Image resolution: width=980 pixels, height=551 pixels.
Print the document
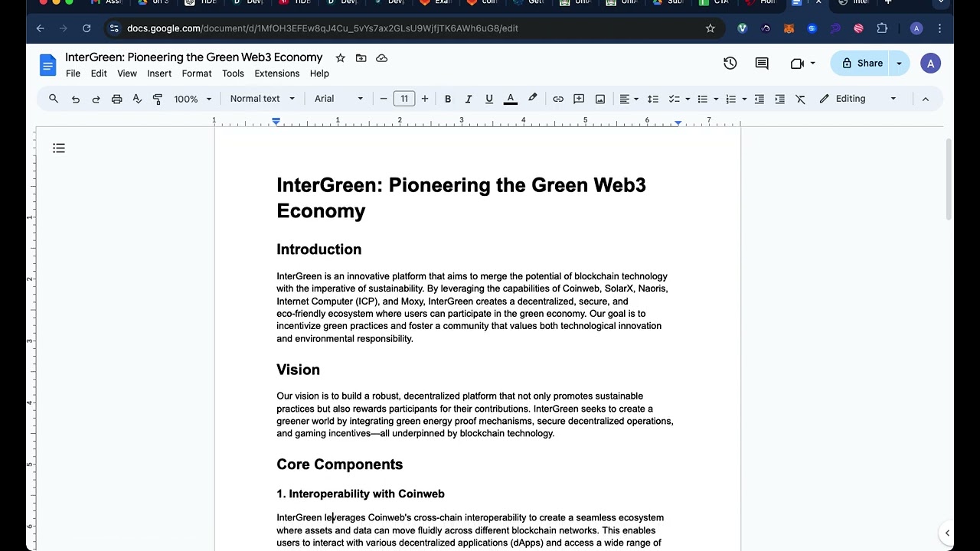click(x=116, y=99)
